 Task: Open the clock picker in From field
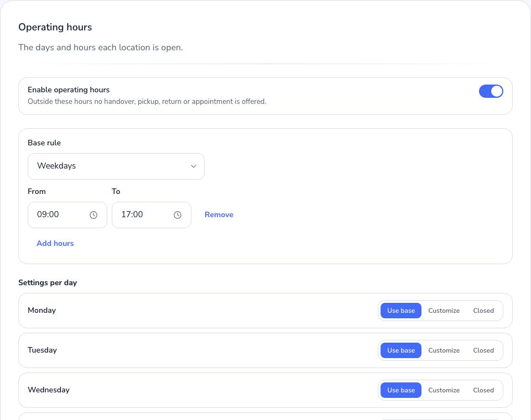pos(93,215)
